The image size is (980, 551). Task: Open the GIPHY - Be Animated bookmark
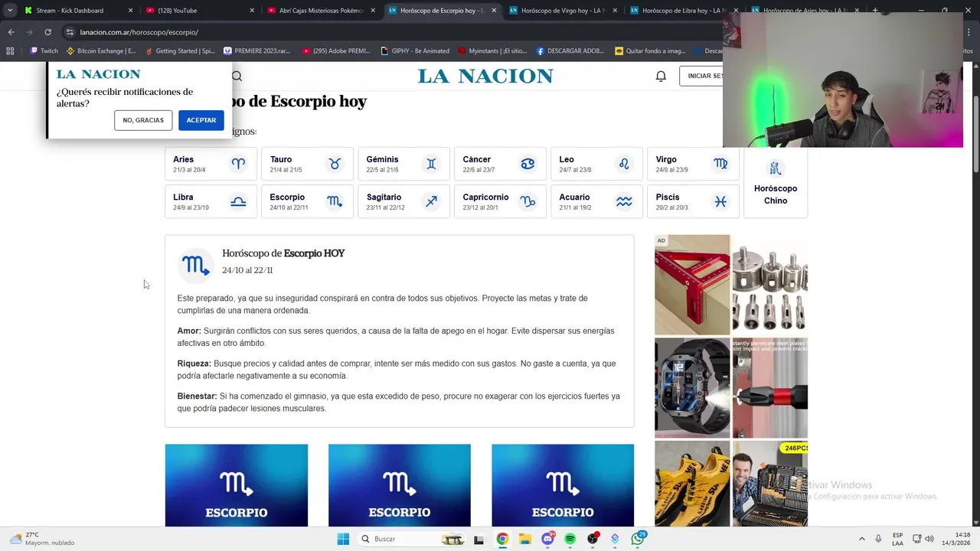click(x=415, y=51)
